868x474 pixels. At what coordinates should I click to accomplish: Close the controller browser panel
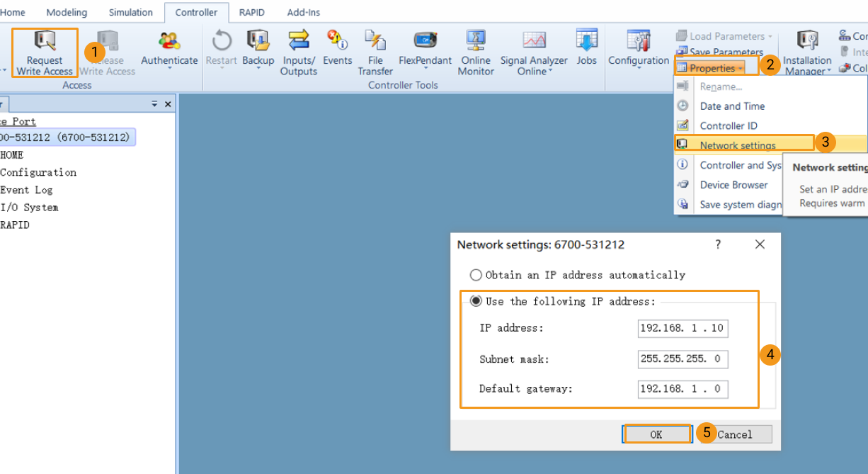[x=168, y=104]
